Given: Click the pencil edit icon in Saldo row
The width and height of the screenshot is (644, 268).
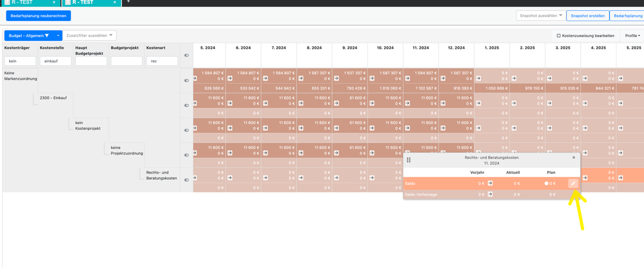Looking at the screenshot, I should click(x=573, y=183).
